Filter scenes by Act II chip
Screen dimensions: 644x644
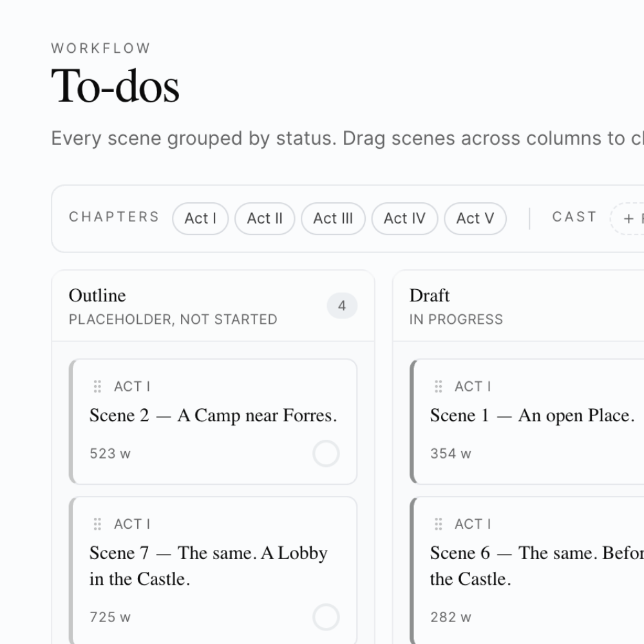click(265, 218)
